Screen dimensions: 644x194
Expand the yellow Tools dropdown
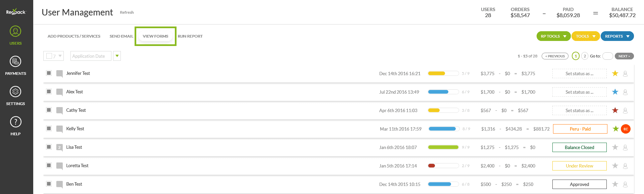(x=585, y=36)
